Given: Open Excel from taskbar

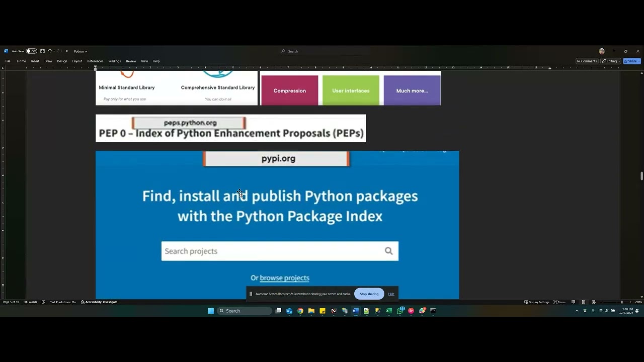Looking at the screenshot, I should point(388,311).
